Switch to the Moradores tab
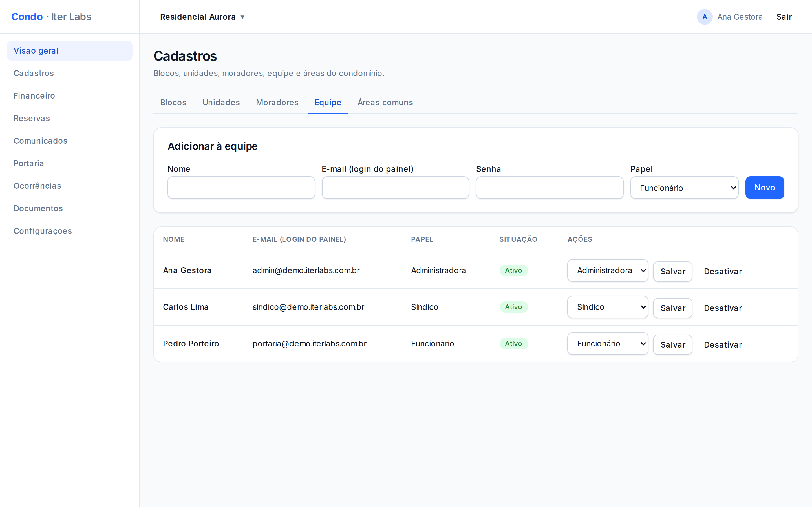Screen dimensions: 812x507 [277, 102]
